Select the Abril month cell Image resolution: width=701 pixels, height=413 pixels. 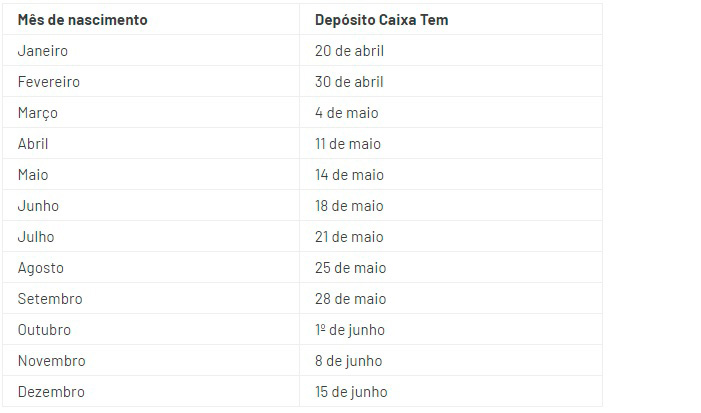click(x=151, y=143)
